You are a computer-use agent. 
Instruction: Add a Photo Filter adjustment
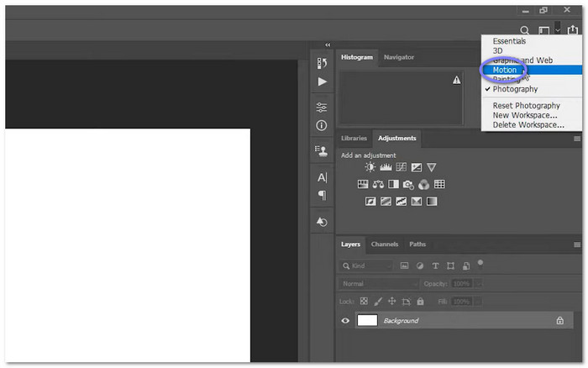tap(408, 185)
